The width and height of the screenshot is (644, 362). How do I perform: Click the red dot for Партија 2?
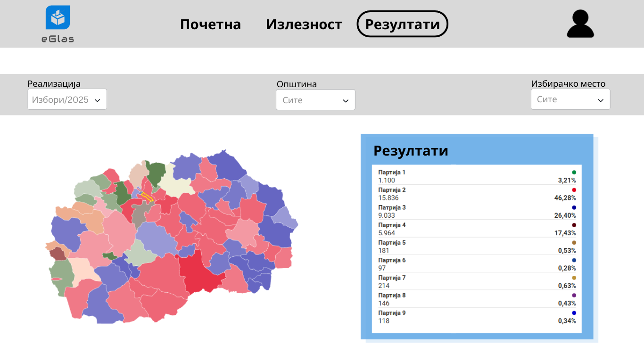[574, 190]
